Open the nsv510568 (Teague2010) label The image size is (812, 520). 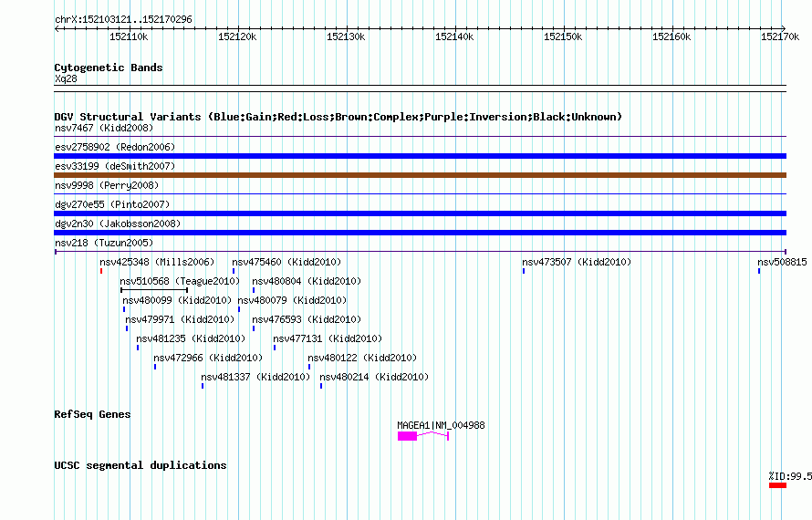point(180,281)
